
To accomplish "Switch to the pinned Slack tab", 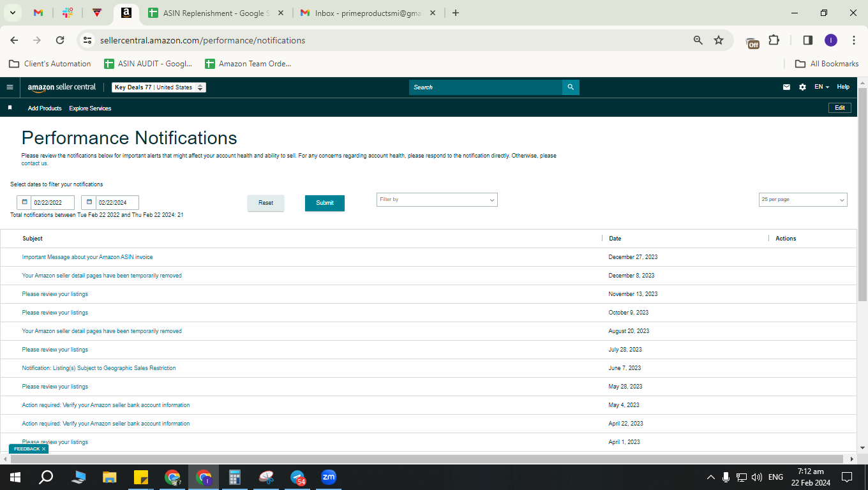I will [x=68, y=13].
